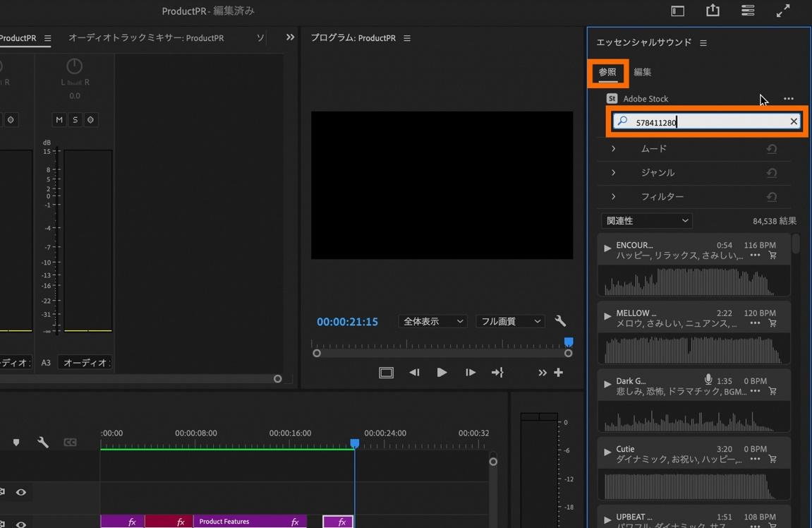Reset the ジャンル filter
Image resolution: width=812 pixels, height=528 pixels.
pyautogui.click(x=772, y=173)
